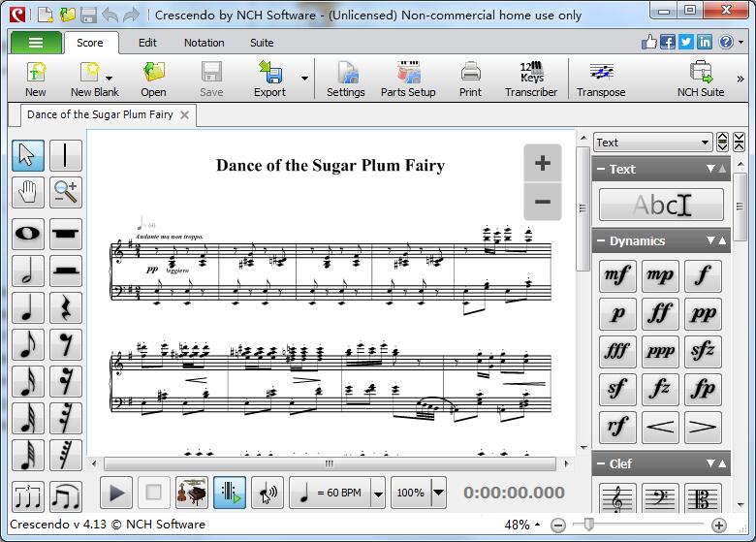Insert alto C clef
Image resolution: width=756 pixels, height=542 pixels.
703,498
